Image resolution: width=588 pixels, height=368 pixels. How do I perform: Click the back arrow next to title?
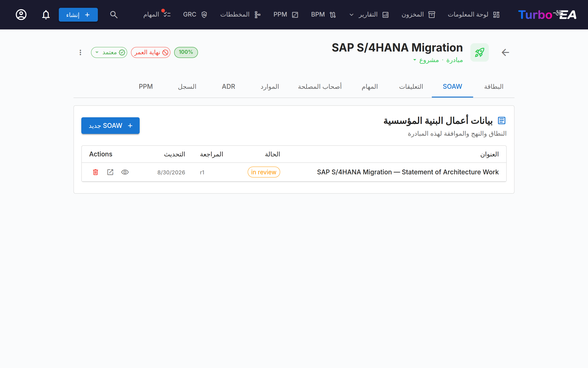coord(505,52)
